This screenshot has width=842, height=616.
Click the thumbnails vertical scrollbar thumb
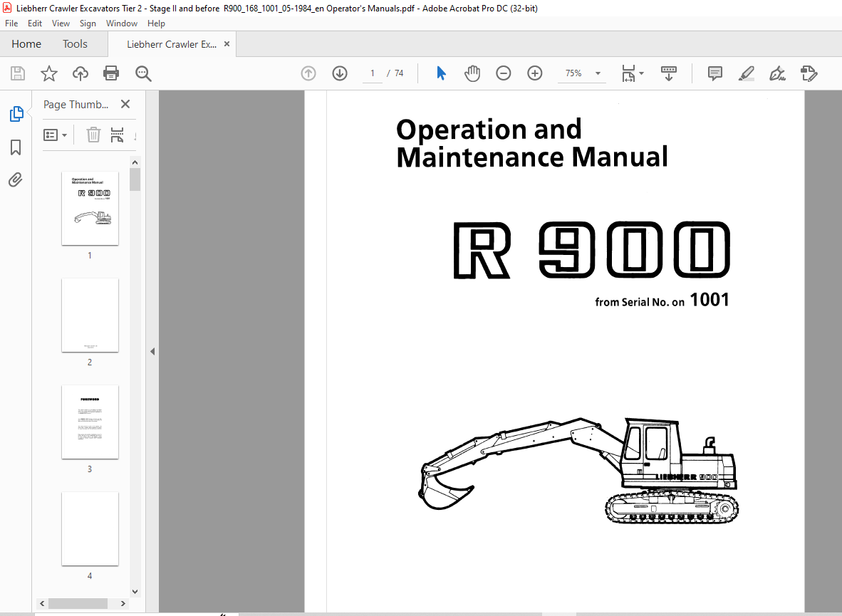point(135,179)
